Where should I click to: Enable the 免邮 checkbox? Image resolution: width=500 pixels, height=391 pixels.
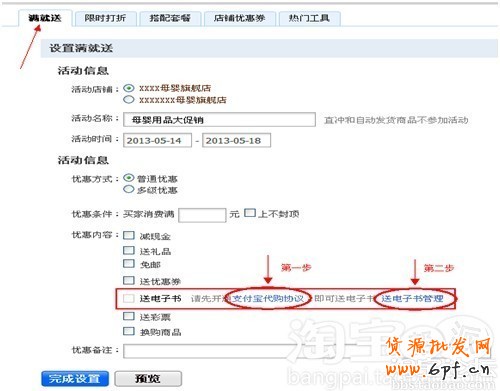[x=129, y=264]
